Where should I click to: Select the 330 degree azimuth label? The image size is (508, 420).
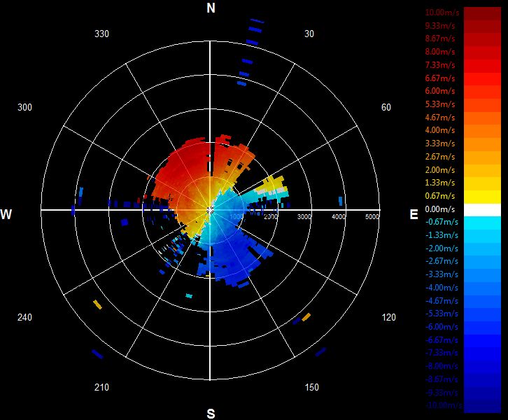click(x=101, y=34)
